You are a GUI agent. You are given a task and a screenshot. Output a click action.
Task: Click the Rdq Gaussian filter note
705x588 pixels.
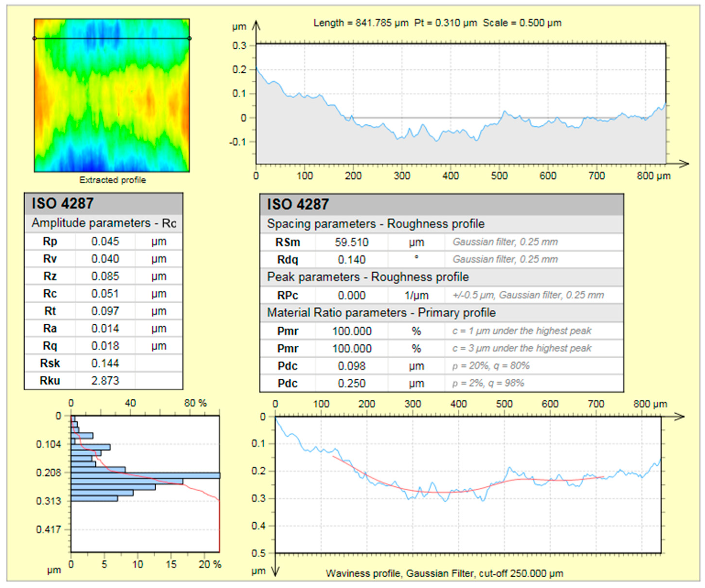click(x=505, y=259)
